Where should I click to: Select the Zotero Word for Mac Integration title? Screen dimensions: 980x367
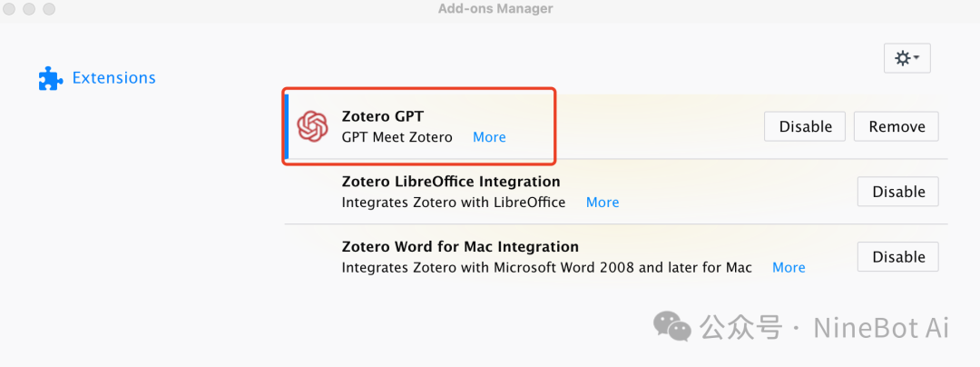point(460,246)
